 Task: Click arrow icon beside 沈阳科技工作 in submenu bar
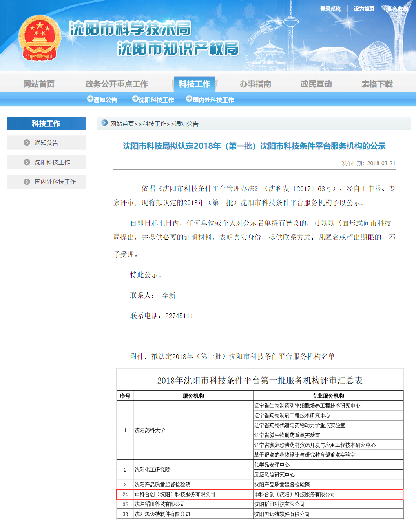click(x=135, y=99)
